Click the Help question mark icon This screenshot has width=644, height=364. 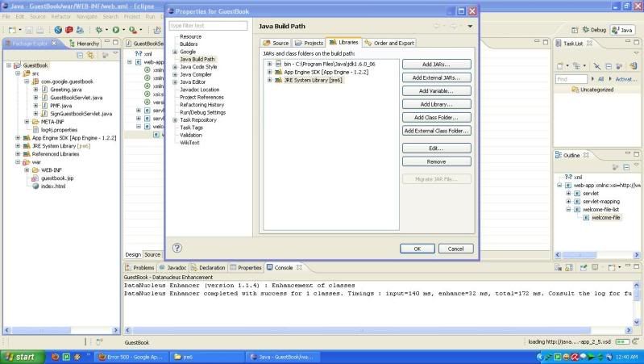click(x=177, y=248)
